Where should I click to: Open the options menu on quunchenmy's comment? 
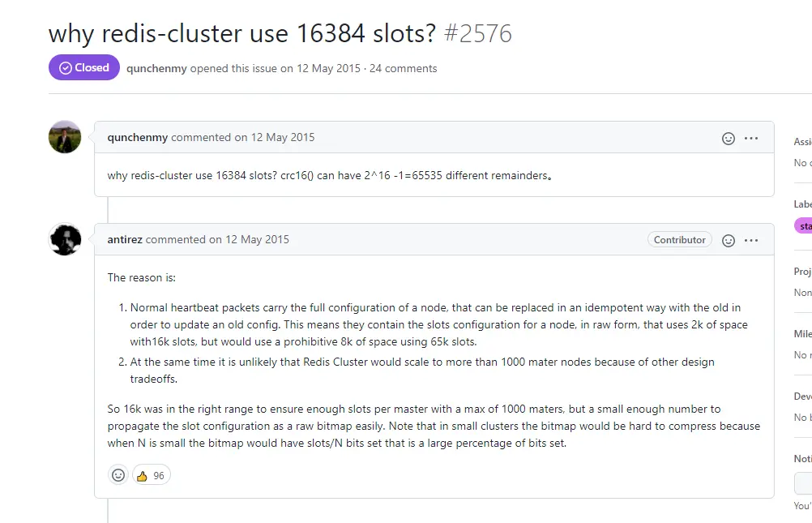click(751, 138)
